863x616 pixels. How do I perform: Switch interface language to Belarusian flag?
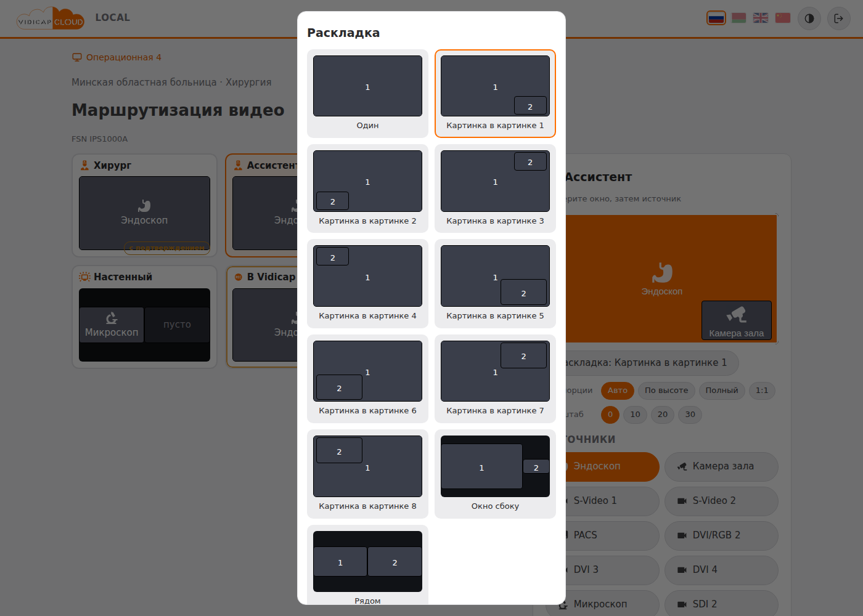(x=738, y=18)
